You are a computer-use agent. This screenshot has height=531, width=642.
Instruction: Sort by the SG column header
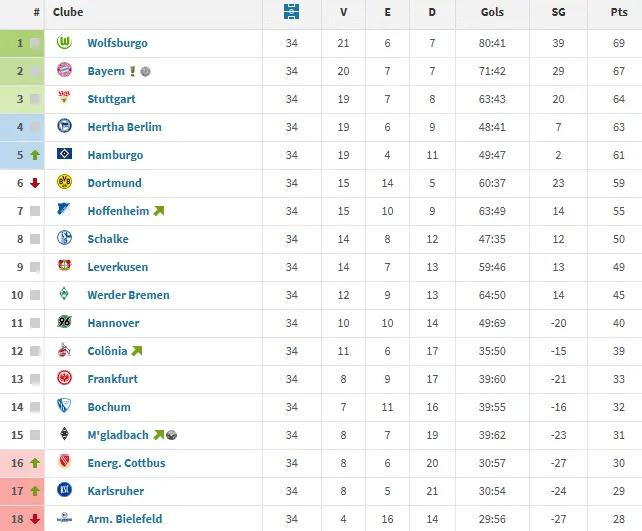click(558, 12)
